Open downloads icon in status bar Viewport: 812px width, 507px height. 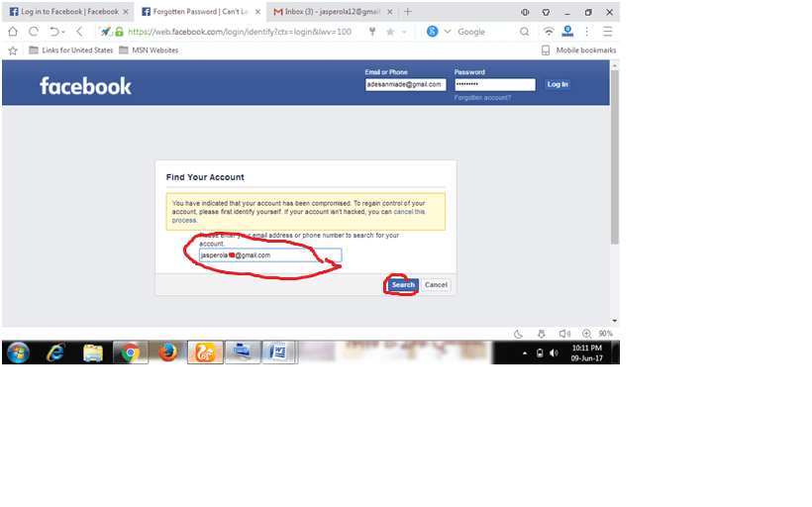click(x=541, y=334)
